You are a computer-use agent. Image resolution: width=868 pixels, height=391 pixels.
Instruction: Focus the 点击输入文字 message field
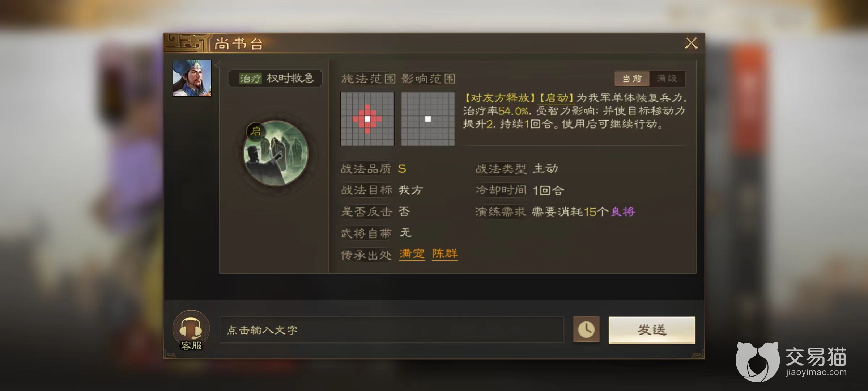tap(392, 330)
